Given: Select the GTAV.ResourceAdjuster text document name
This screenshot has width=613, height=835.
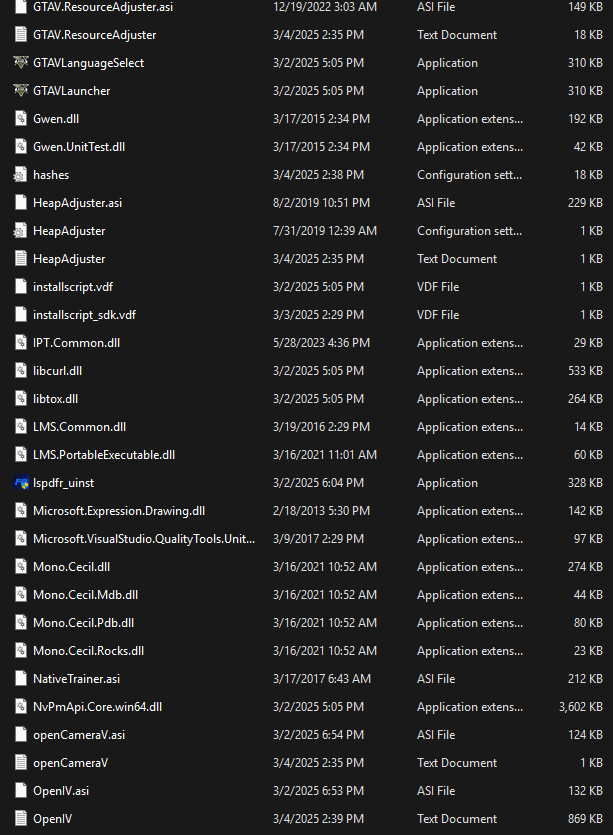Looking at the screenshot, I should [x=95, y=35].
